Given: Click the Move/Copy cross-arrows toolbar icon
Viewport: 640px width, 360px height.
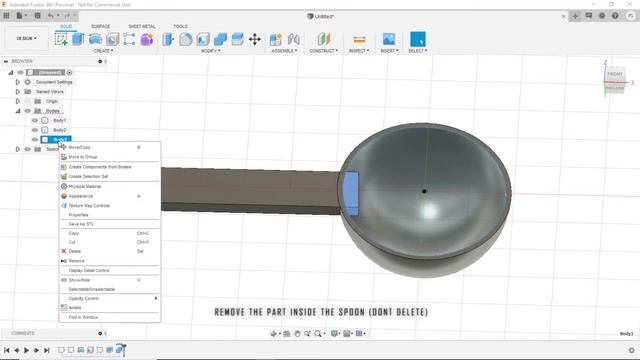Looking at the screenshot, I should [x=255, y=39].
